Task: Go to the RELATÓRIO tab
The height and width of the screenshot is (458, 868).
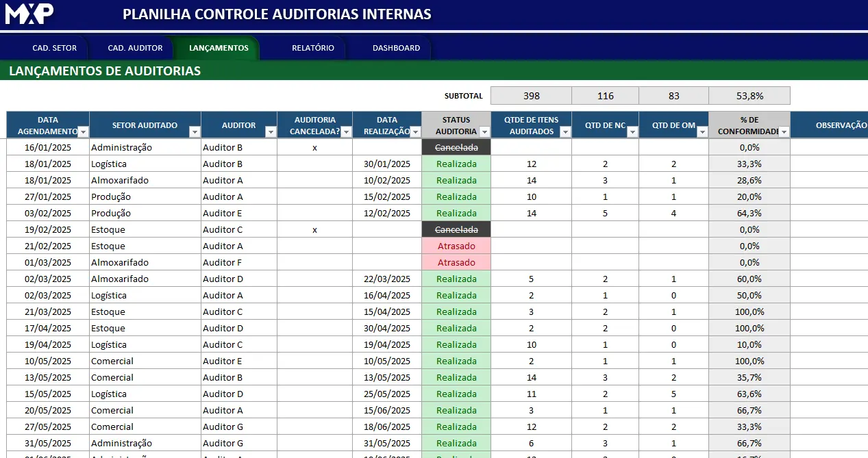Action: (x=313, y=48)
